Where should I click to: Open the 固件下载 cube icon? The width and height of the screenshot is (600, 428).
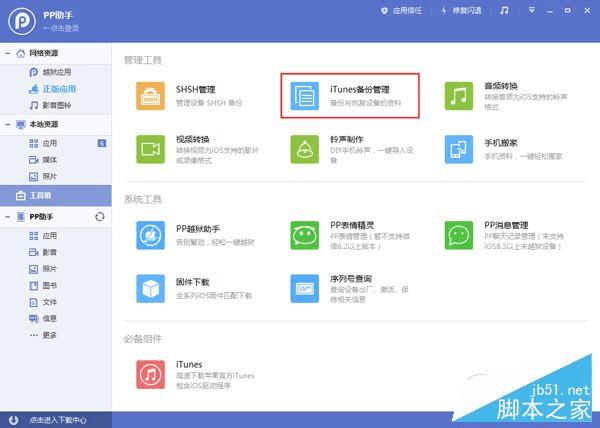(x=150, y=288)
